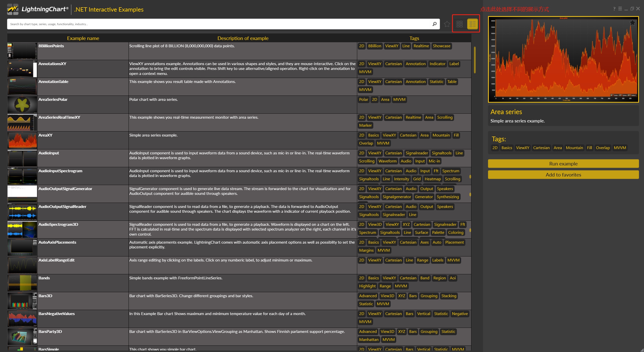Screen dimensions: 644x352
Task: Click the Showcase tag
Action: pos(441,46)
